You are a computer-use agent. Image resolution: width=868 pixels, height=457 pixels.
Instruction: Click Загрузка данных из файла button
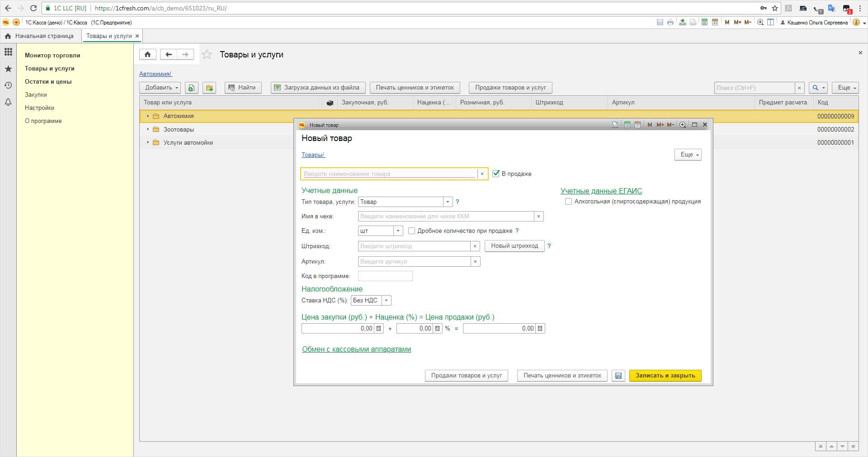click(x=318, y=88)
